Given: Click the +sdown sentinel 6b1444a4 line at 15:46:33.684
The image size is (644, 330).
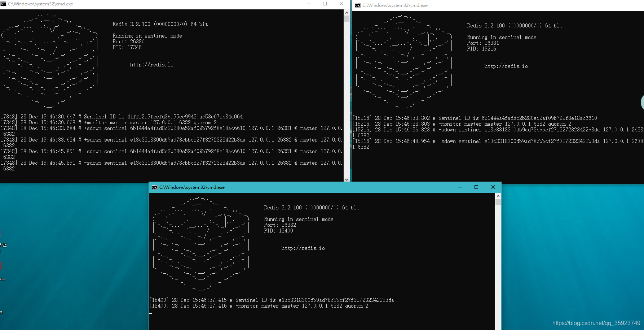Looking at the screenshot, I should pyautogui.click(x=172, y=131).
